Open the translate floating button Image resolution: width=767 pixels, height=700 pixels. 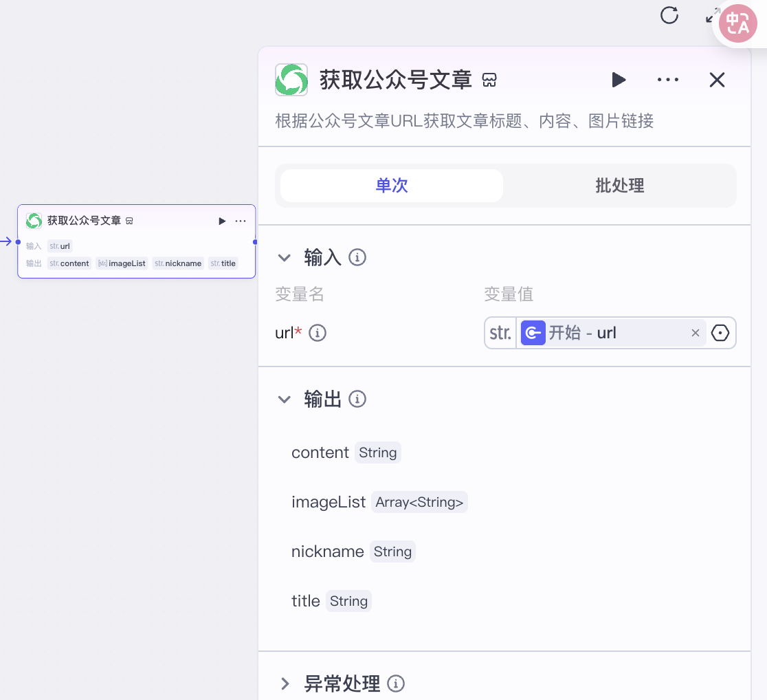click(x=737, y=23)
